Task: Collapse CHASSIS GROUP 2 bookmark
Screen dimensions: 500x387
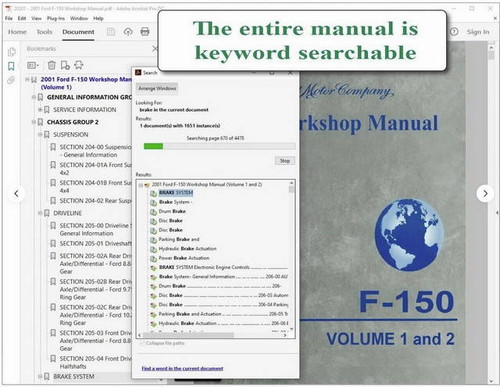Action: (x=34, y=122)
